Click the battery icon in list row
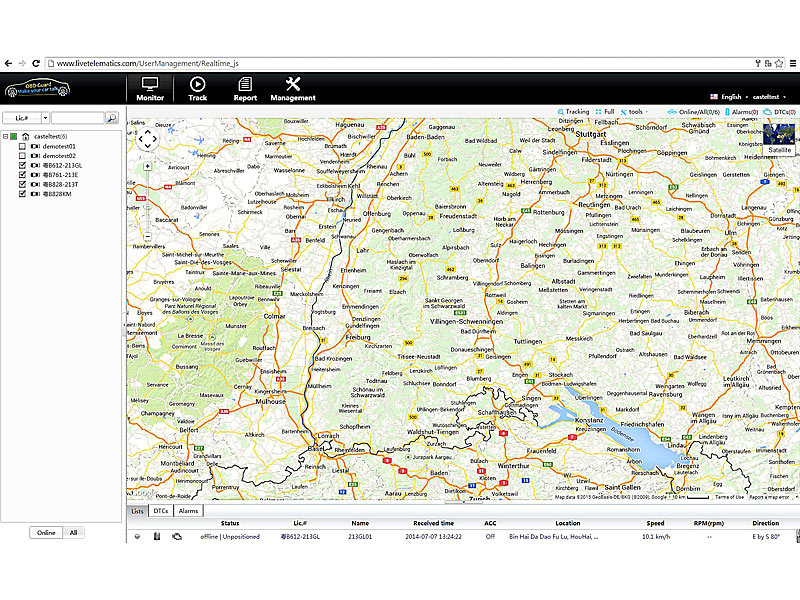 tap(157, 536)
